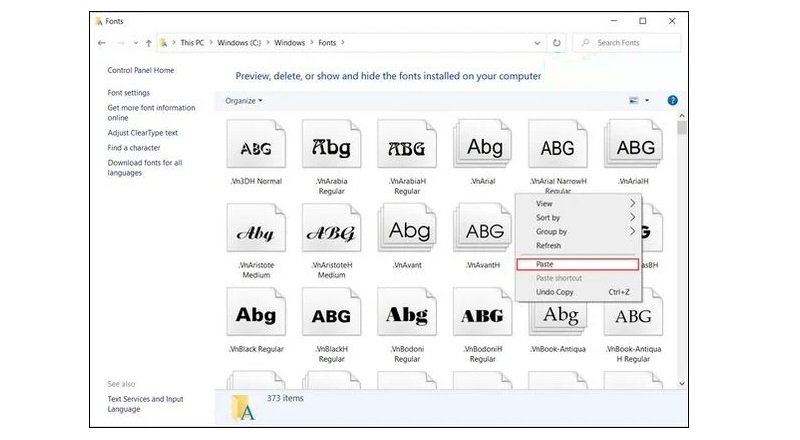Image resolution: width=800 pixels, height=440 pixels.
Task: Open the .Vn3DH Normal font icon
Action: click(x=256, y=144)
